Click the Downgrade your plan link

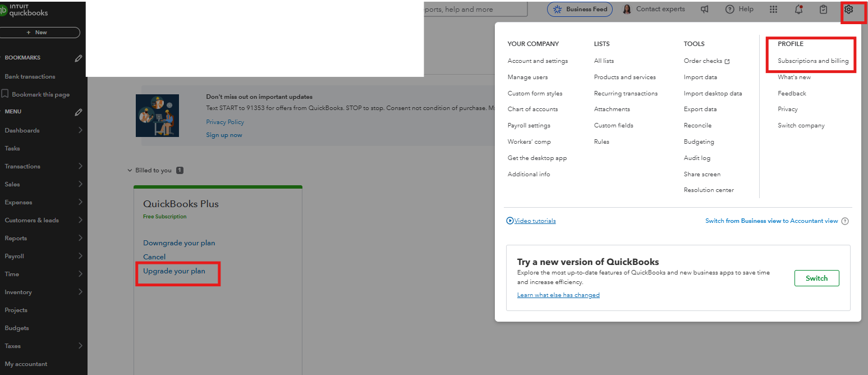pos(179,243)
